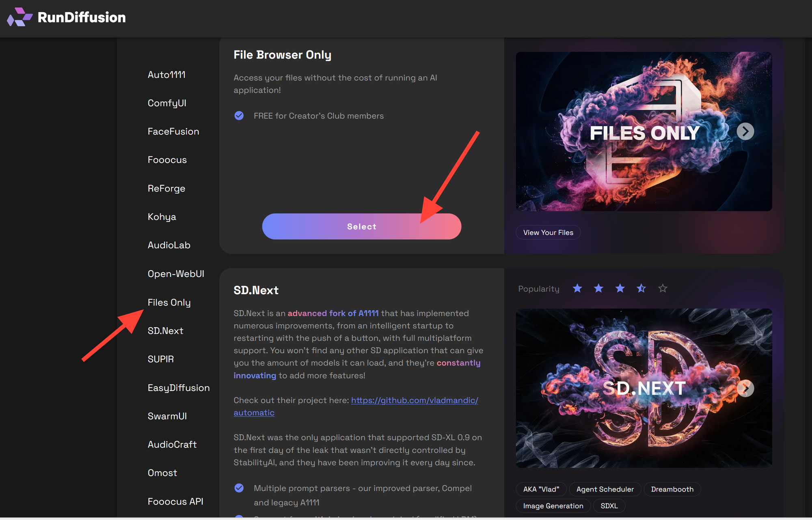Open the View Your Files button
Viewport: 812px width, 520px height.
pos(548,232)
